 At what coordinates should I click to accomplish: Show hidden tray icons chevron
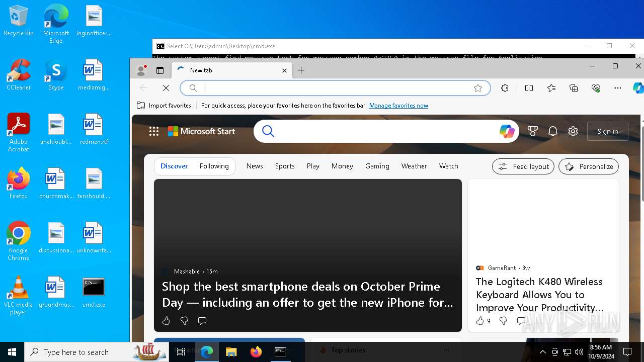(542, 352)
